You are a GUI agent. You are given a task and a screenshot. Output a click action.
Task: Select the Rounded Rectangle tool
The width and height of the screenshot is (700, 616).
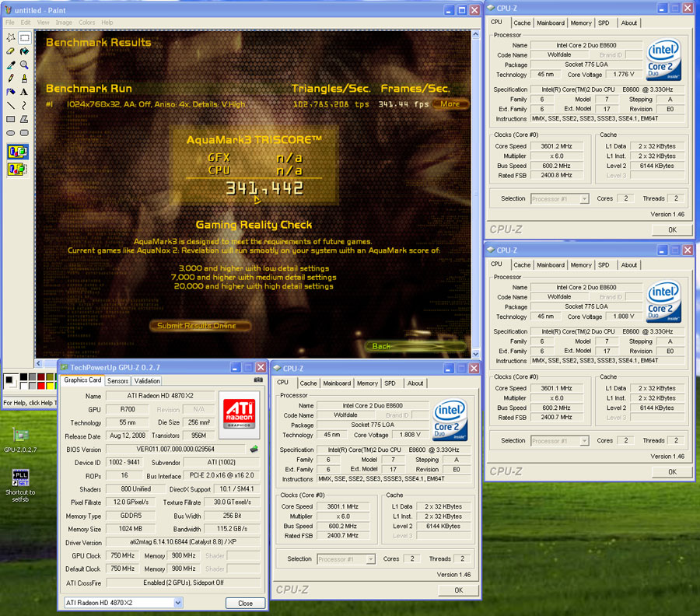coord(25,132)
